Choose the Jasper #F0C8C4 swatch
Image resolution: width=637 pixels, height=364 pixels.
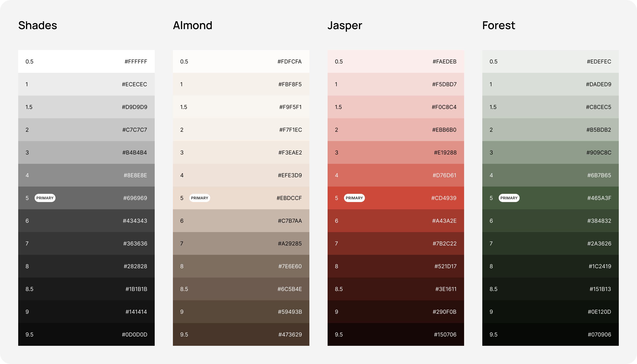coord(396,107)
